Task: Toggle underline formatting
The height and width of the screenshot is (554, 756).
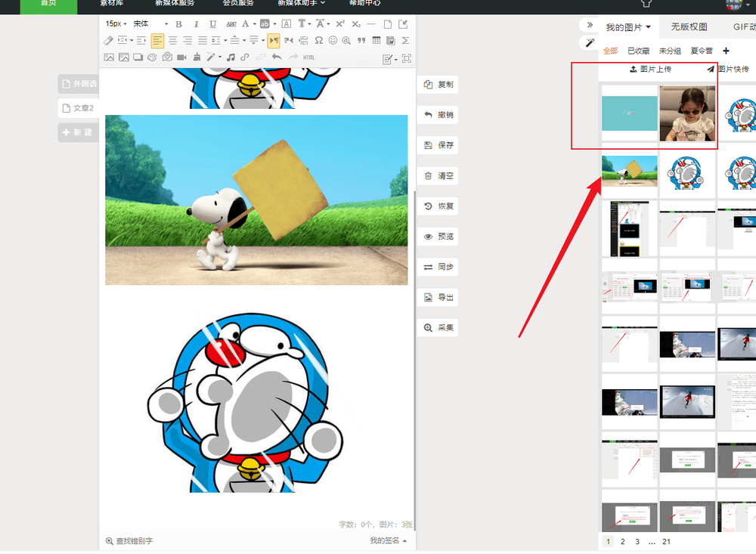Action: pos(212,24)
